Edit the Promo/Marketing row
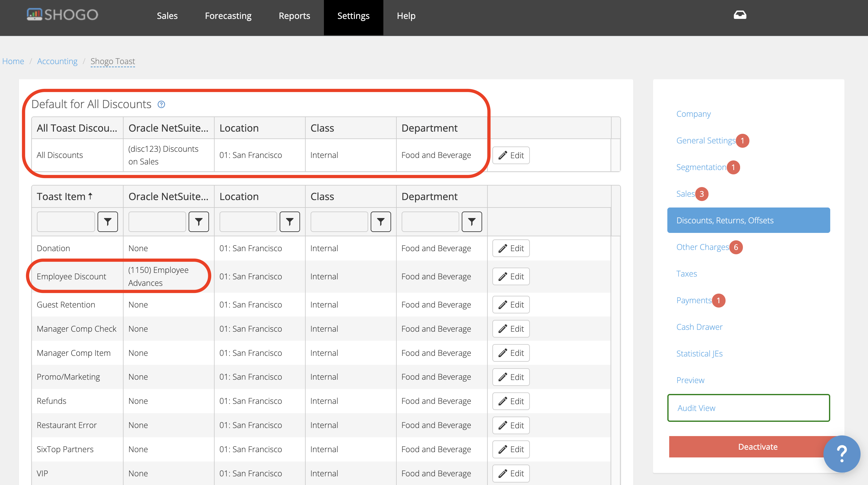 pyautogui.click(x=511, y=377)
